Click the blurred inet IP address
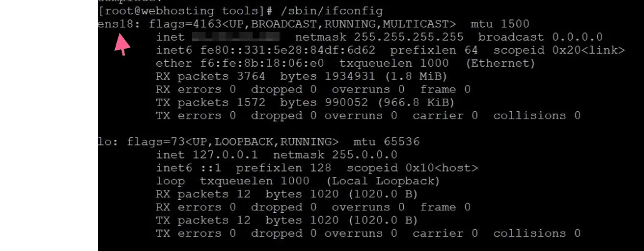Image resolution: width=644 pixels, height=251 pixels. (x=236, y=37)
